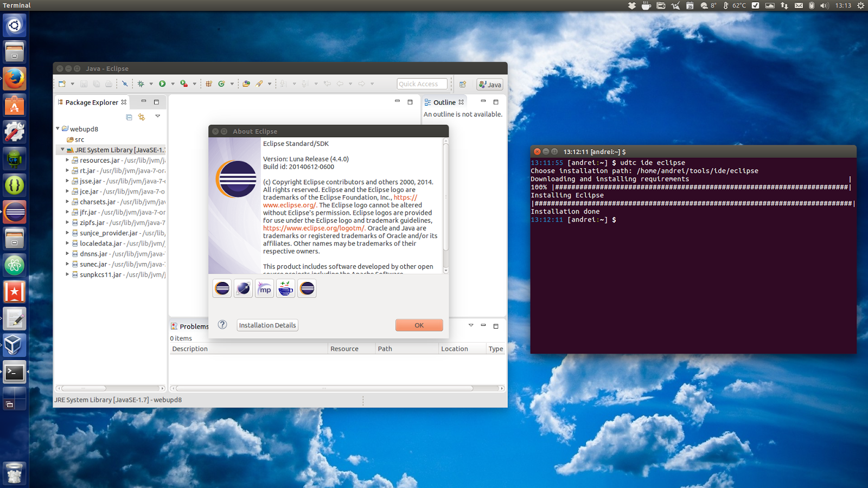Click the Problems view horizontal scrollbar
This screenshot has height=488, width=868.
point(324,388)
